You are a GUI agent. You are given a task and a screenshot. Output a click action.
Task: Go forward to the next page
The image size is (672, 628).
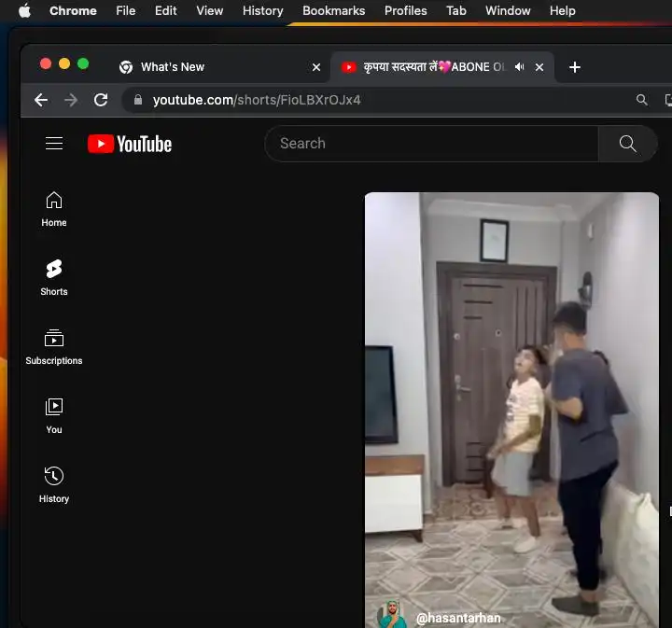point(71,100)
